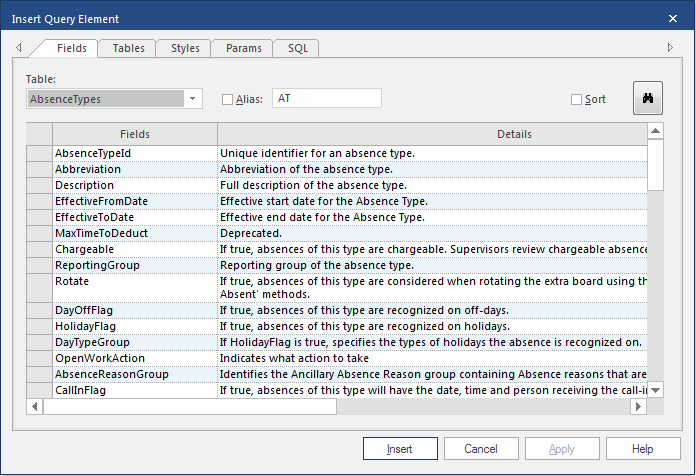Click the row selector beside Chargeable

(40, 249)
